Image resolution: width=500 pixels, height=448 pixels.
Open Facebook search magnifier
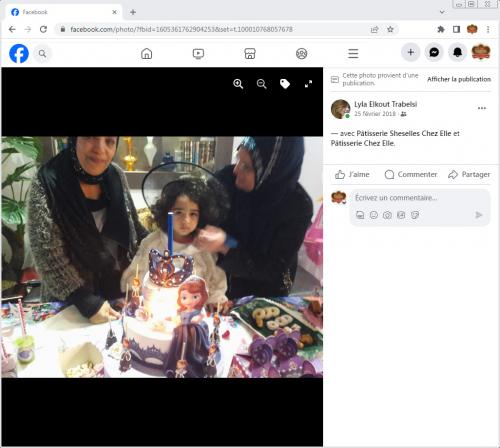coord(42,53)
